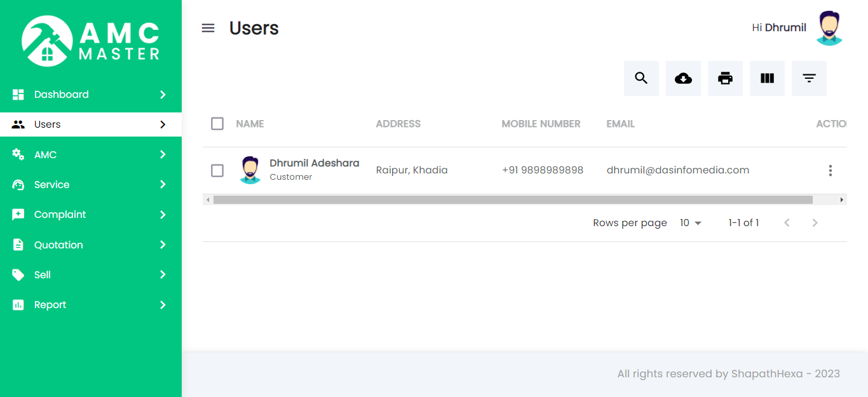Expand the Complaint menu chevron

point(163,215)
